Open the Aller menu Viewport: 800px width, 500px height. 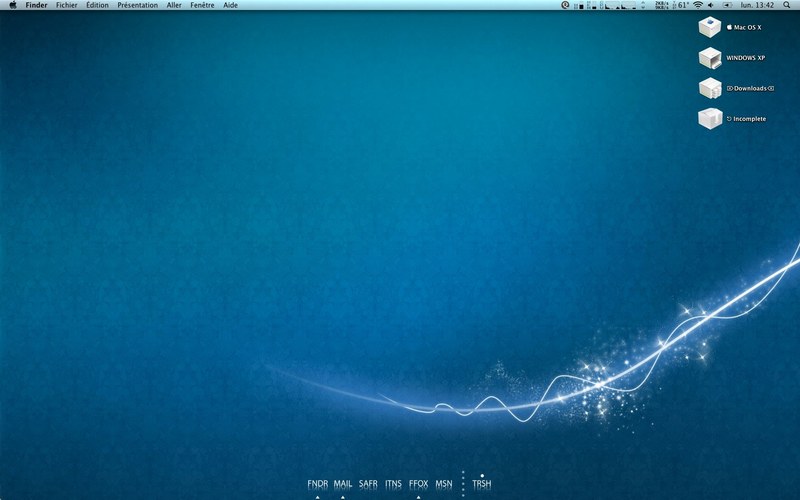[x=174, y=5]
